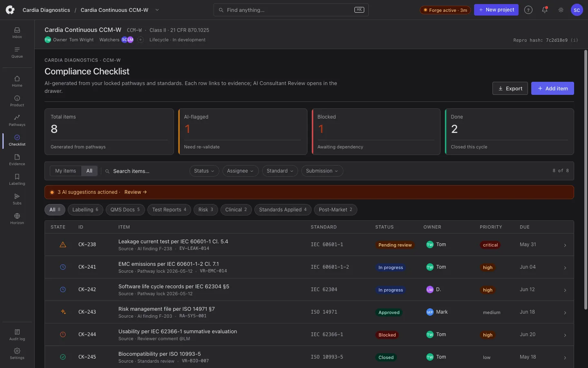
Task: Select the QMS Docs category tab
Action: (125, 210)
